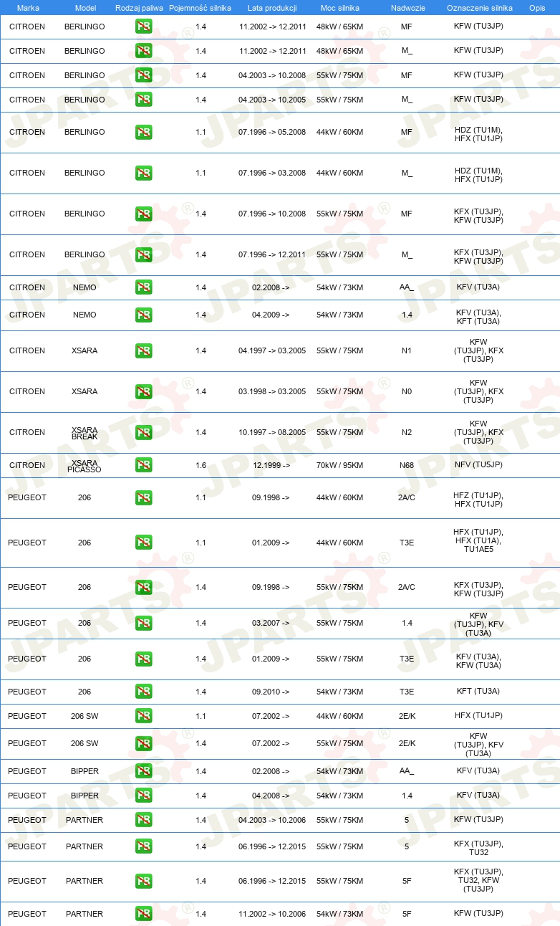Click fuel icon for Xsara N0 row
This screenshot has height=926, width=560.
pyautogui.click(x=143, y=391)
